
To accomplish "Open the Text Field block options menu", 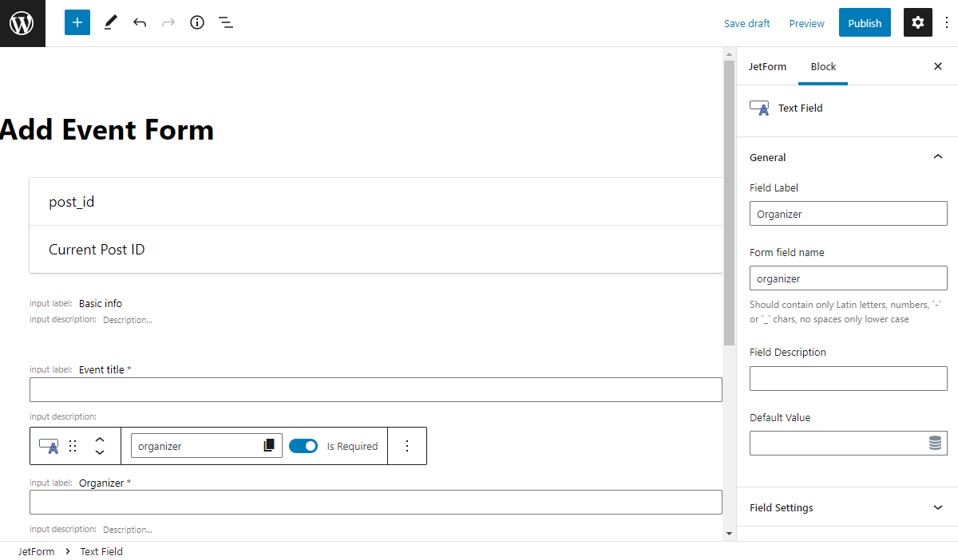I will pyautogui.click(x=407, y=446).
